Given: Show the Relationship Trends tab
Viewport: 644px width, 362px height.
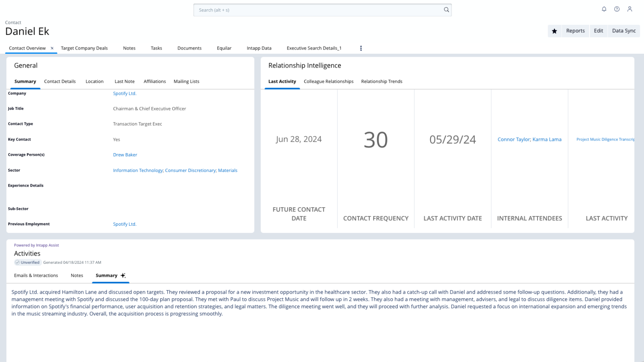Looking at the screenshot, I should pos(382,81).
